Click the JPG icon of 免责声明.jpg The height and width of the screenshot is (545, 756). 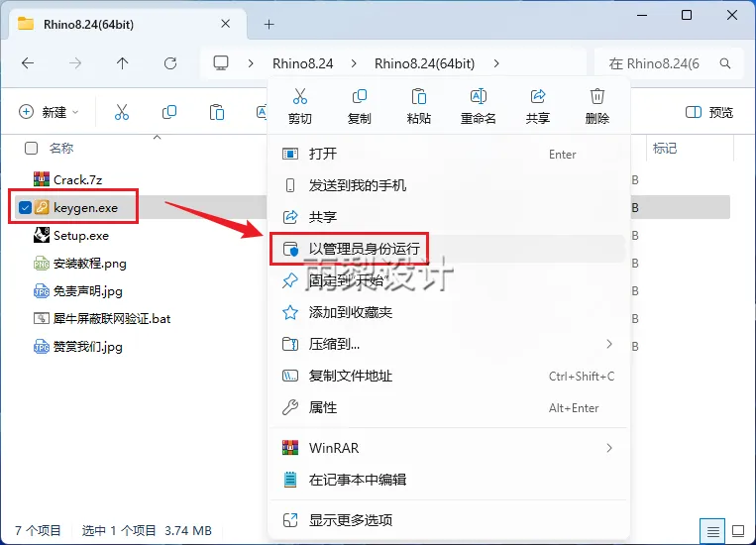point(42,291)
